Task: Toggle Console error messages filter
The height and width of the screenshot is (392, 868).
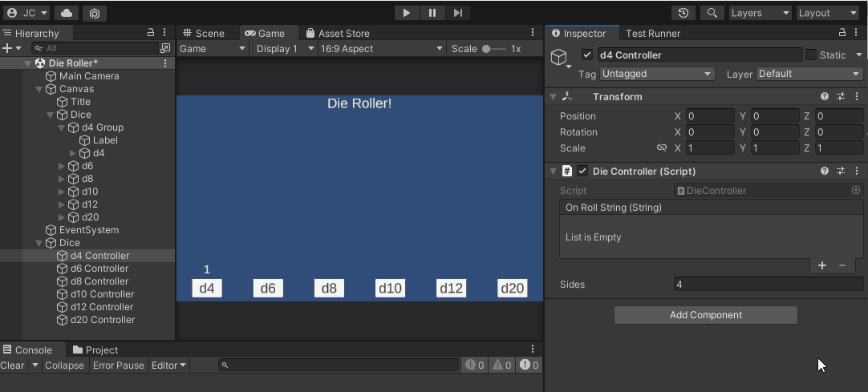Action: 529,365
